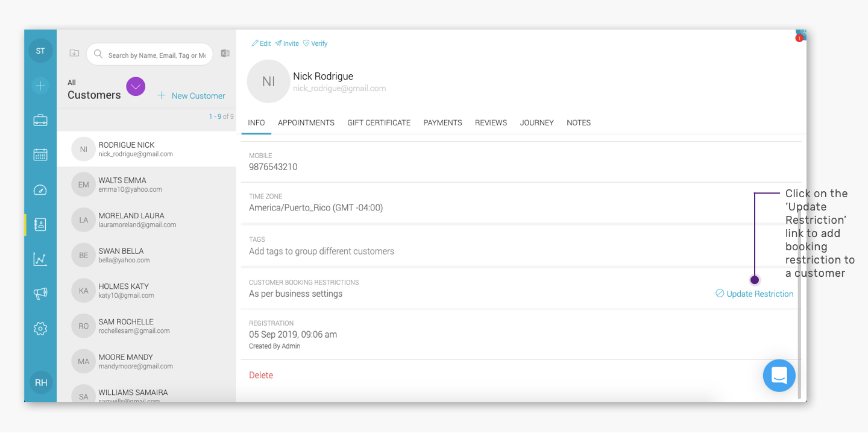Open the customers address book sidebar icon

(x=40, y=224)
